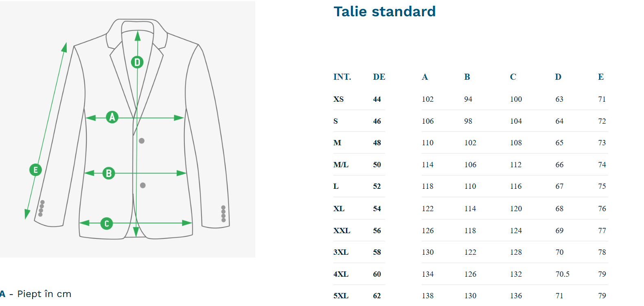
Task: Click the green C hem marker
Action: pos(107,223)
